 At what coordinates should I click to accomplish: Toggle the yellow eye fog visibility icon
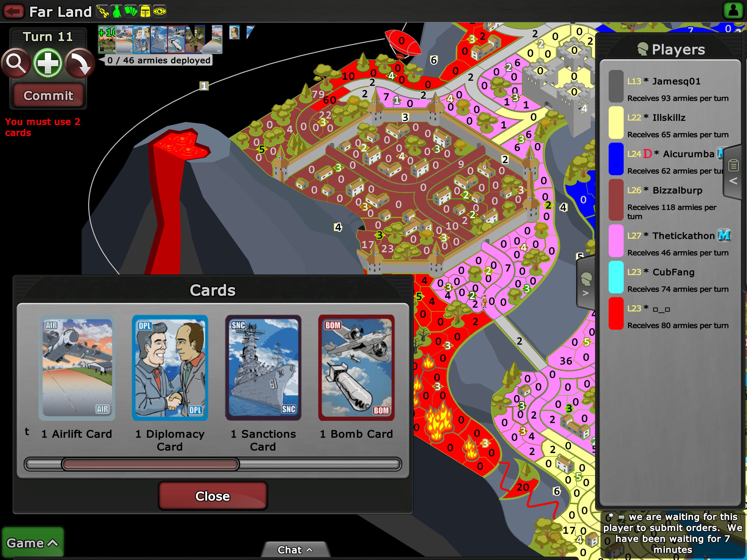point(160,11)
